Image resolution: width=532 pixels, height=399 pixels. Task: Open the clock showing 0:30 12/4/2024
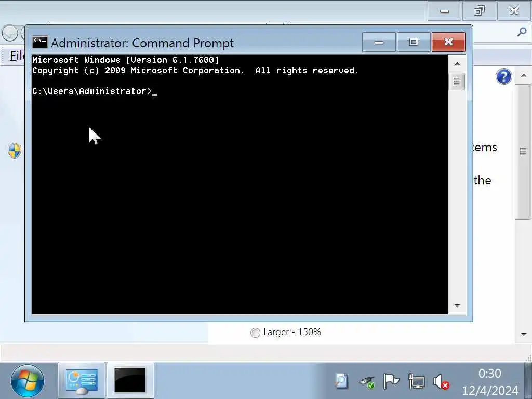pos(489,382)
